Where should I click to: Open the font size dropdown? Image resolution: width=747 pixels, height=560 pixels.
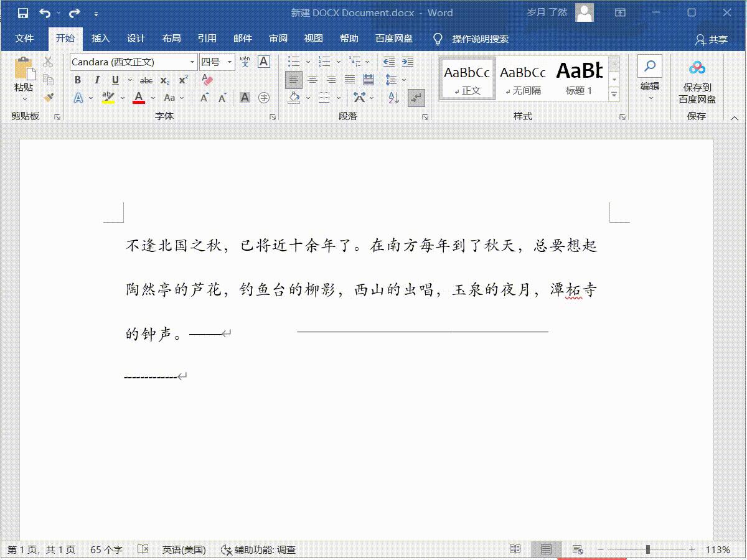tap(228, 62)
